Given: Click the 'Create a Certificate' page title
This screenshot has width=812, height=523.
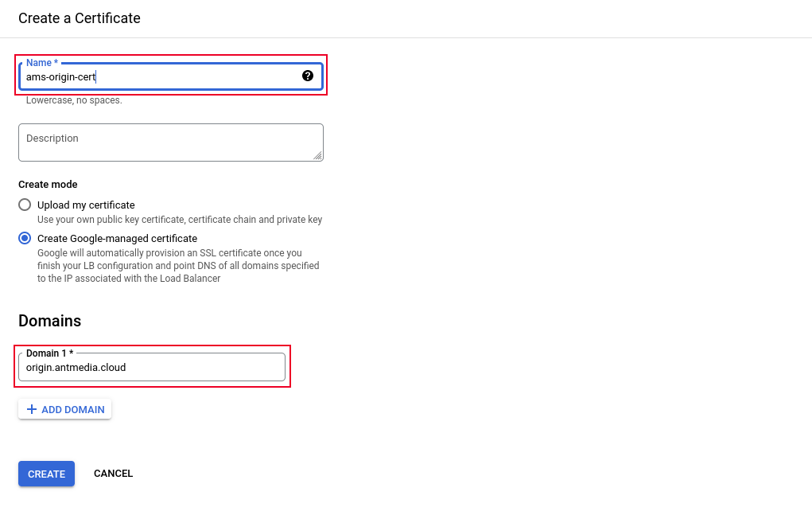Looking at the screenshot, I should 80,18.
